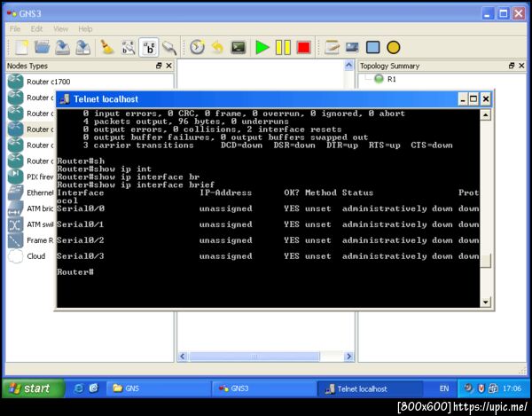Click the yellow undo arrow icon
This screenshot has width=532, height=416.
pos(217,47)
